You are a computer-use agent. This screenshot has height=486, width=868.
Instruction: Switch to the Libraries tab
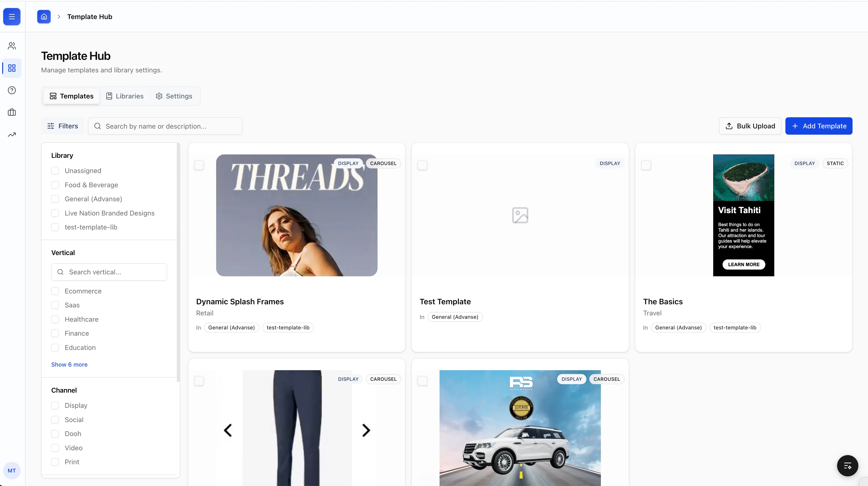click(x=125, y=96)
